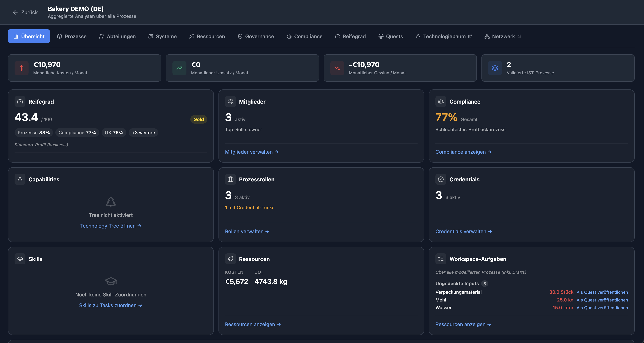Click the Compliance 77% chip
Viewport: 644px width, 343px height.
click(x=77, y=132)
